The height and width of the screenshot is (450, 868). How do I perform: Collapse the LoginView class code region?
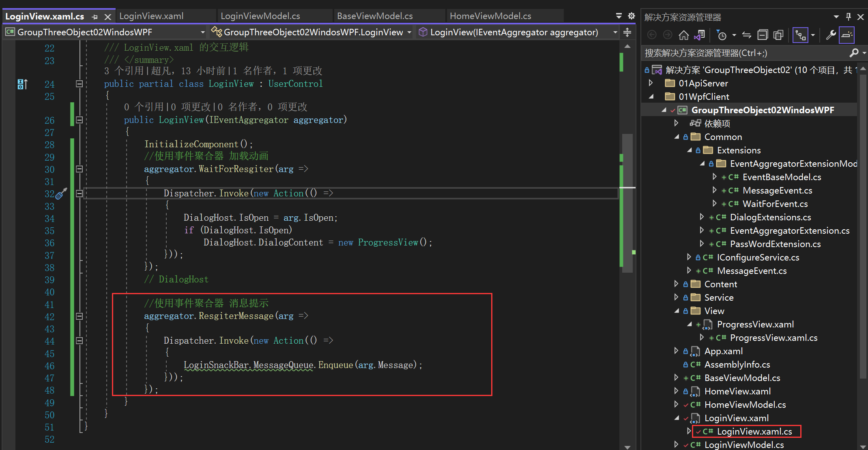point(79,84)
